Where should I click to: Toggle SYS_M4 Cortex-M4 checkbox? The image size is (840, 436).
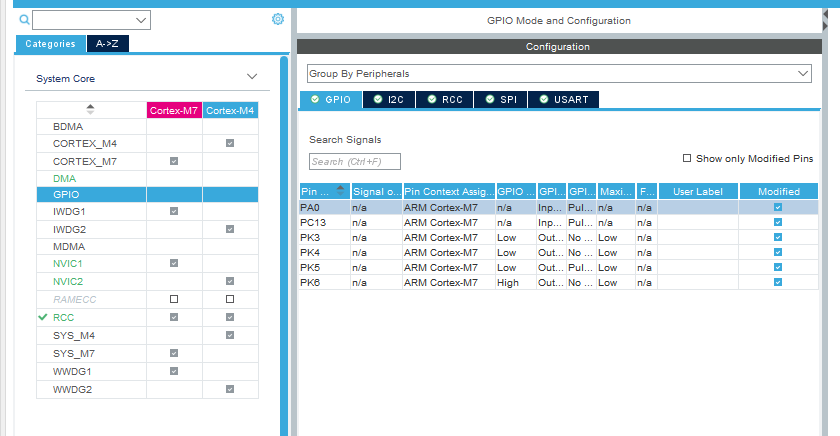(230, 335)
